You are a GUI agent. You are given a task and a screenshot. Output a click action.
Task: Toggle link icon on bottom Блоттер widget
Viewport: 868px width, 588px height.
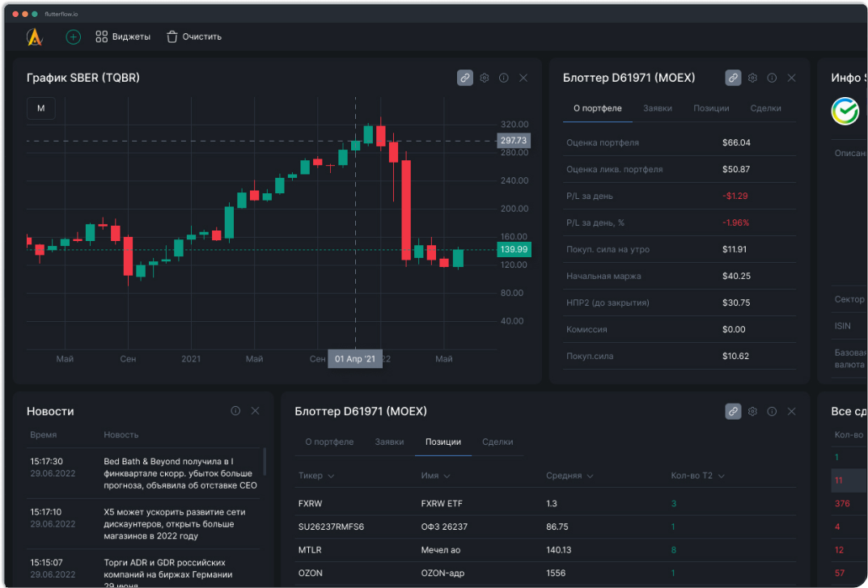point(733,412)
